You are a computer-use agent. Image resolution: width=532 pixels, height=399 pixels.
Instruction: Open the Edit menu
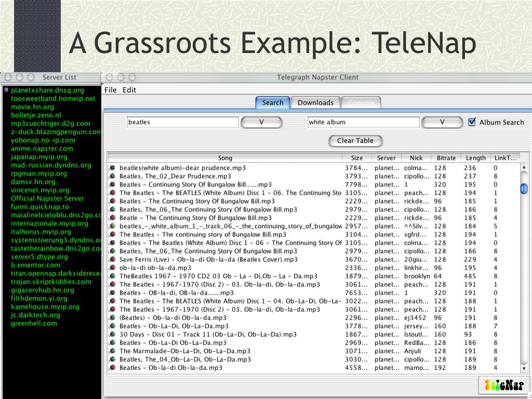pos(129,90)
